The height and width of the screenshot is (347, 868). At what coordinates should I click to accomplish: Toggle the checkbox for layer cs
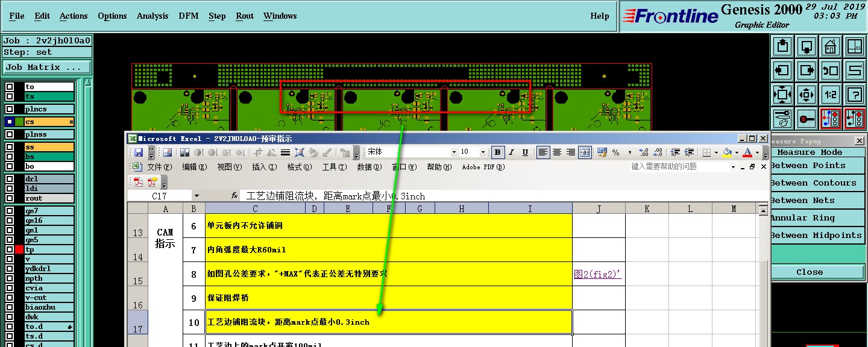click(x=9, y=122)
